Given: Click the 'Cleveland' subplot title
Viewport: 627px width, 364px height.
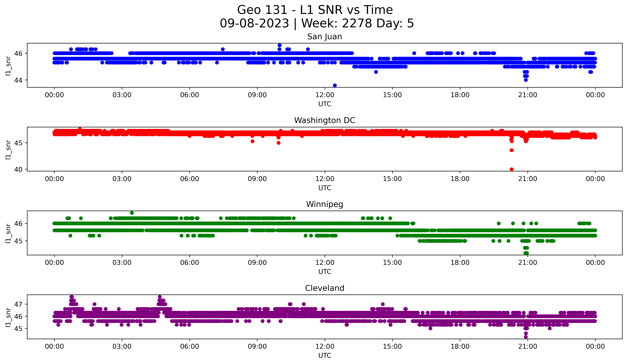Looking at the screenshot, I should [x=324, y=288].
